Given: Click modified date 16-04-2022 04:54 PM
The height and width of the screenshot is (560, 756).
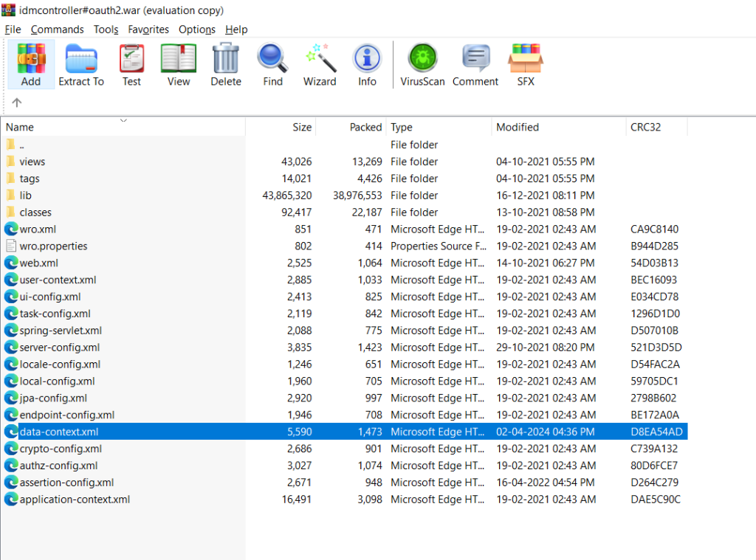Looking at the screenshot, I should point(546,482).
